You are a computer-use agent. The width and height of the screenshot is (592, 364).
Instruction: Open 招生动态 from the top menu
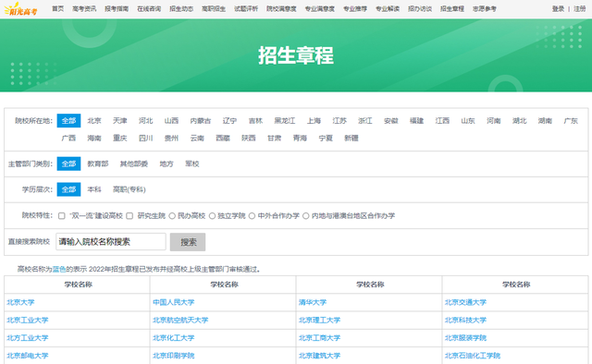181,8
